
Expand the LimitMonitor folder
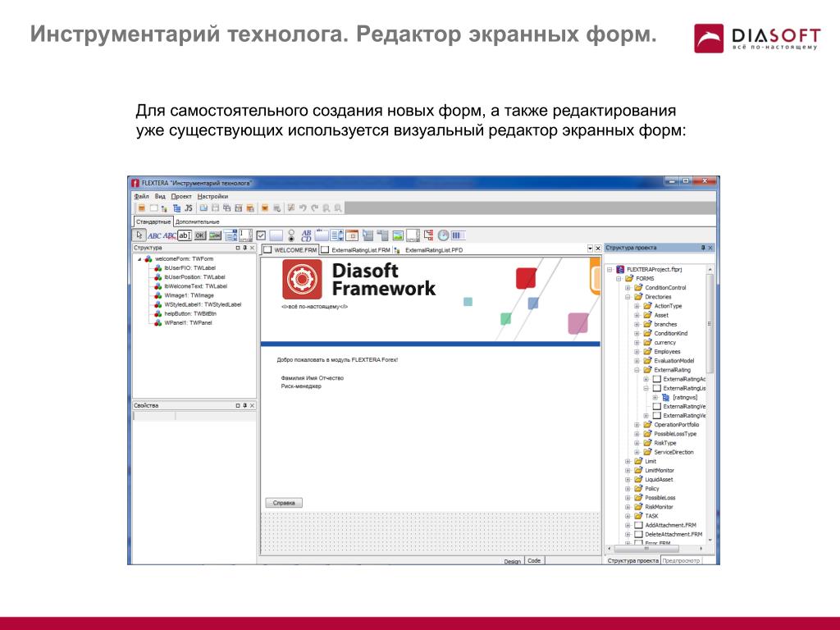[x=628, y=470]
